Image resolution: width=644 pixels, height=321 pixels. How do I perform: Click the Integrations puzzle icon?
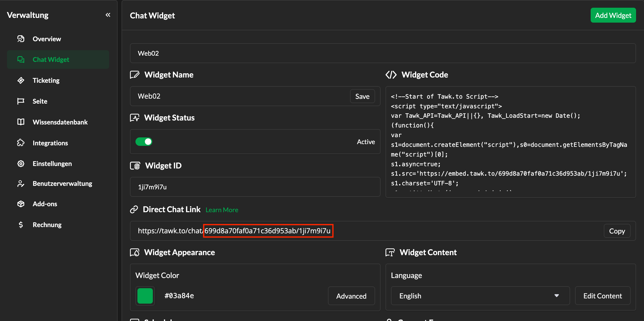[x=21, y=143]
